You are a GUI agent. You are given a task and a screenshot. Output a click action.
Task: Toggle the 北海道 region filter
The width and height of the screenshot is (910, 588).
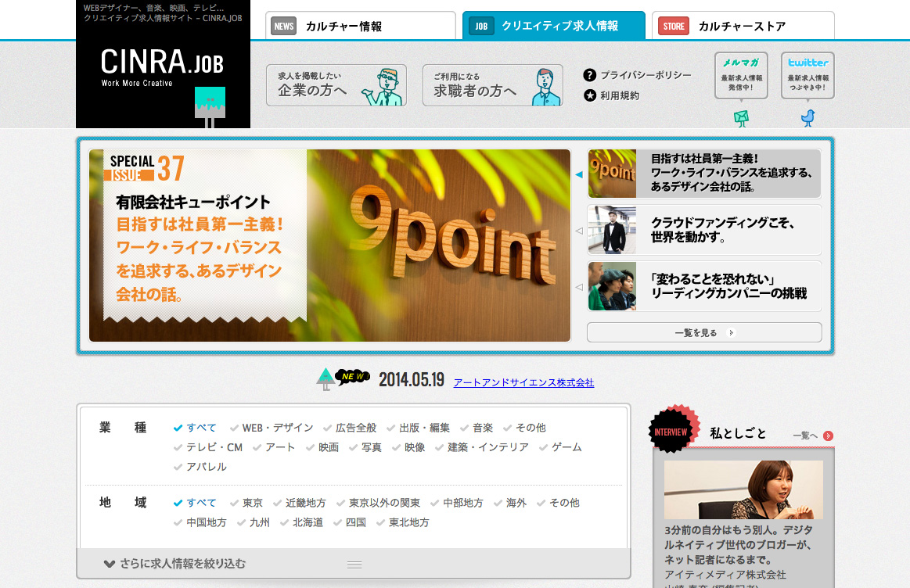302,522
